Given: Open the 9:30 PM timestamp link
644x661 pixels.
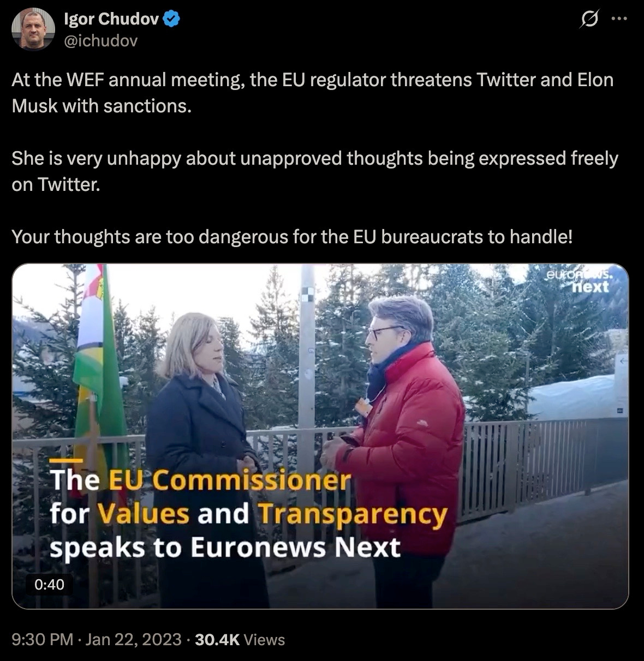Looking at the screenshot, I should [x=42, y=639].
